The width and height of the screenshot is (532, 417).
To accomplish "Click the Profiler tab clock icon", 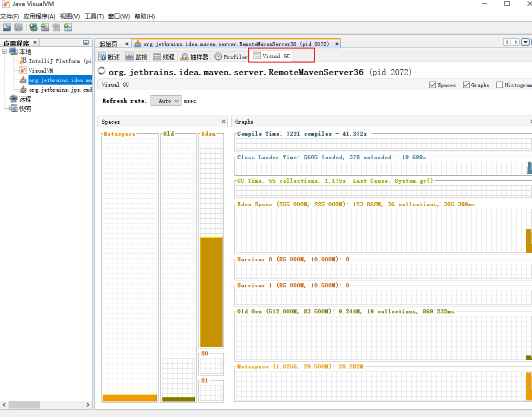I will click(218, 57).
